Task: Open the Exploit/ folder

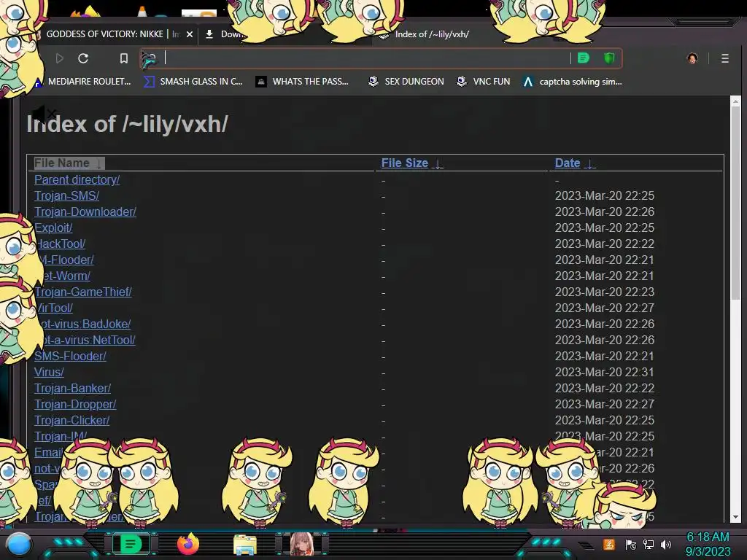Action: point(53,227)
